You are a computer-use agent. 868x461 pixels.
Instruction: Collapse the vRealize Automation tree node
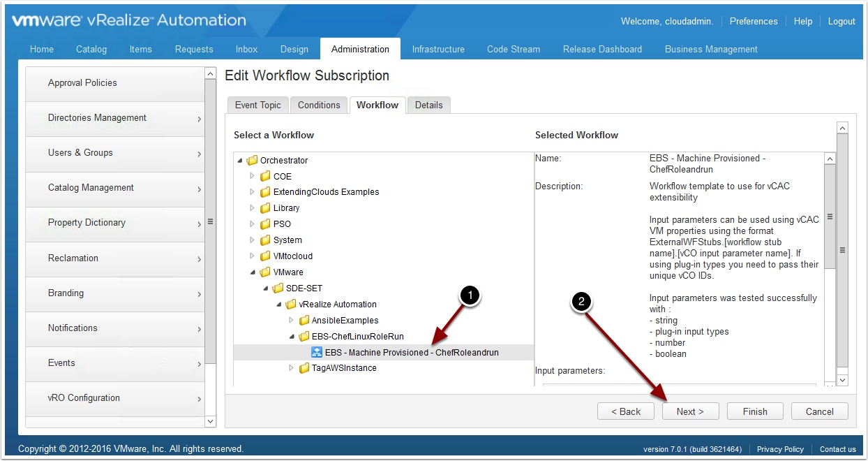[x=278, y=305]
